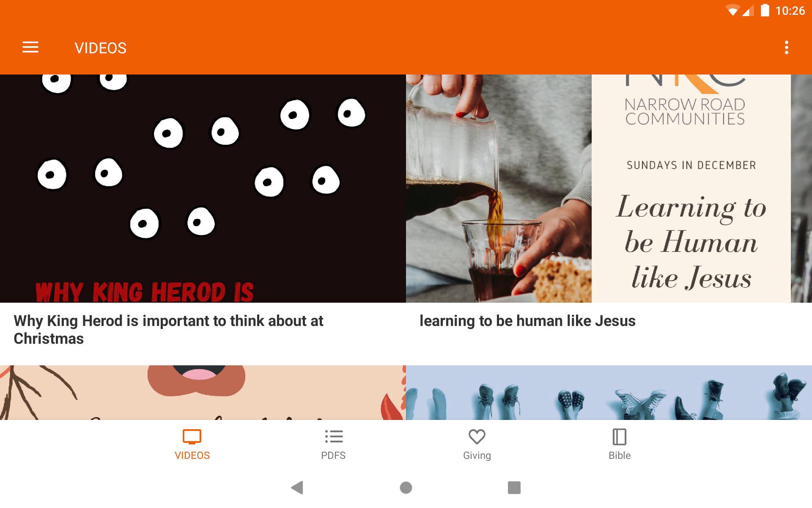This screenshot has width=812, height=508.
Task: Switch to the PDFS tab label
Action: point(333,456)
